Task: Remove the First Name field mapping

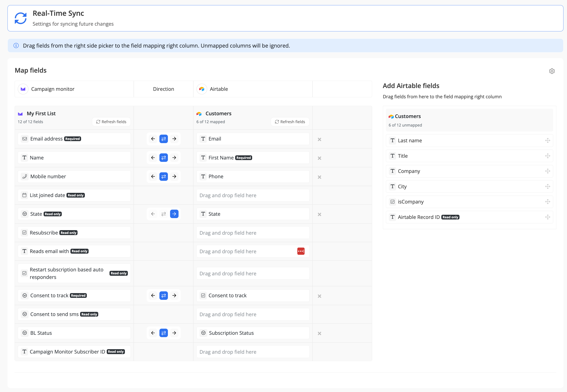Action: pyautogui.click(x=319, y=158)
